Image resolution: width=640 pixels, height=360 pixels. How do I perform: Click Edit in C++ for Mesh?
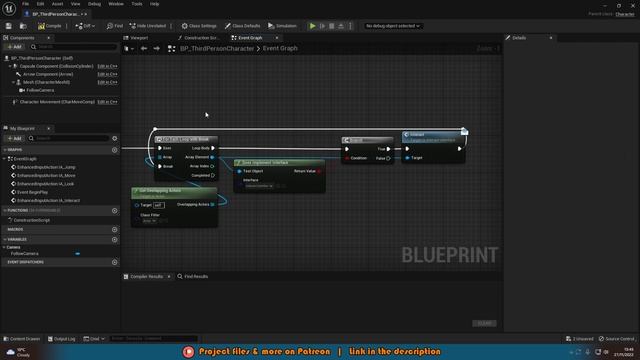[x=107, y=82]
